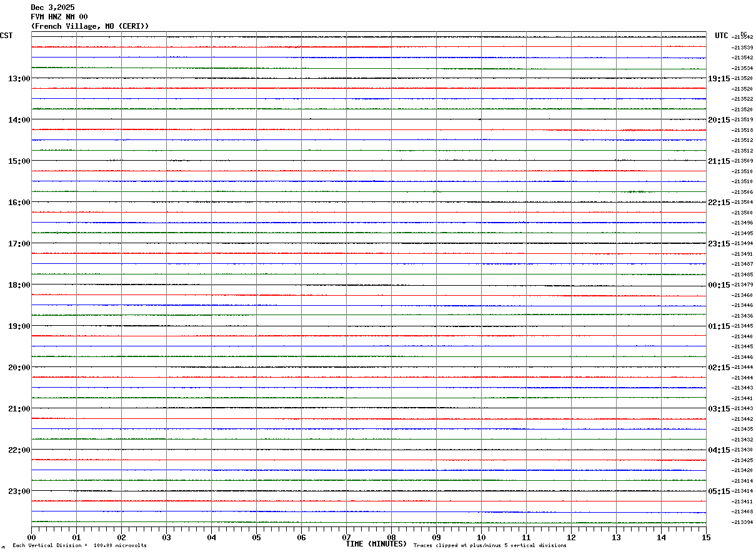Click the DC offset value -213518

point(742,130)
